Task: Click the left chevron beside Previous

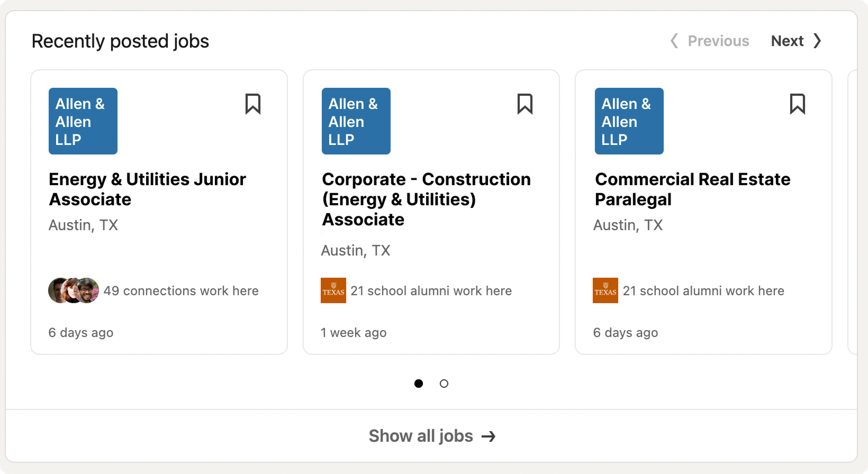Action: (x=674, y=41)
